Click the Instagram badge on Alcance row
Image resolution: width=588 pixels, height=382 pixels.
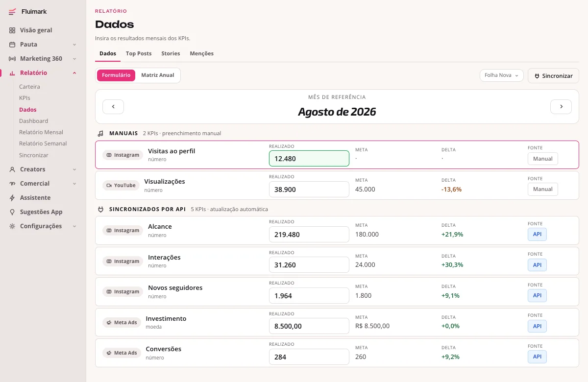[x=122, y=231]
